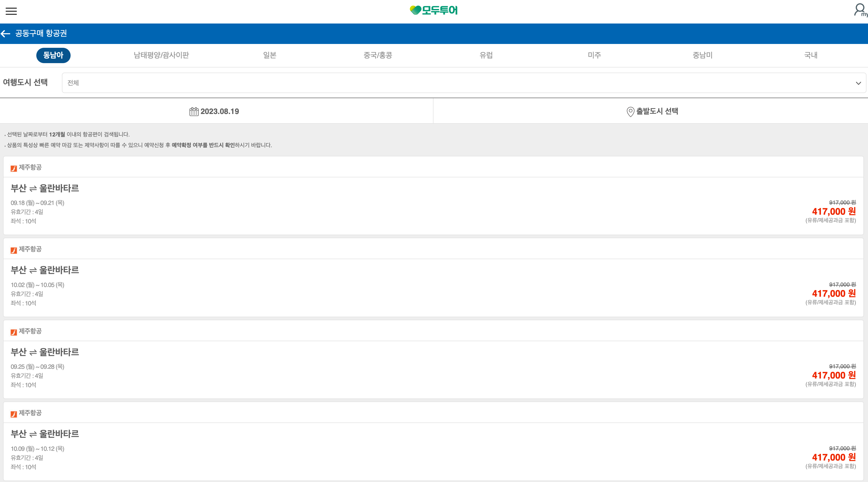Screen dimensions: 868x482
Task: Switch to the 남태평양/괌사이판 tab
Action: [161, 55]
